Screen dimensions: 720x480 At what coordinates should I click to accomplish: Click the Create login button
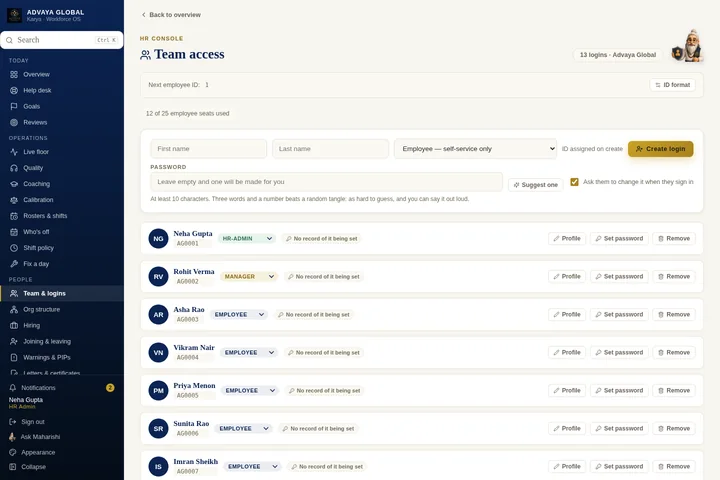coord(660,149)
